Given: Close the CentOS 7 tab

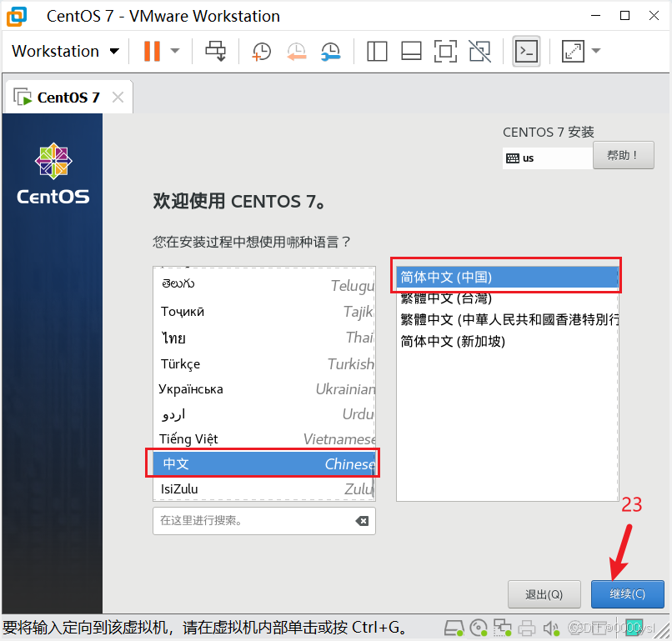Looking at the screenshot, I should click(118, 98).
